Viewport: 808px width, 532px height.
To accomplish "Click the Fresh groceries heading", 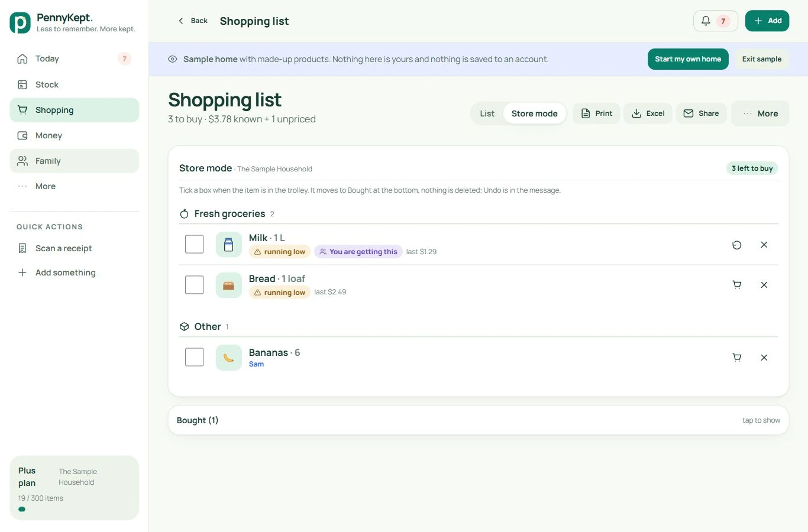I will tap(230, 214).
